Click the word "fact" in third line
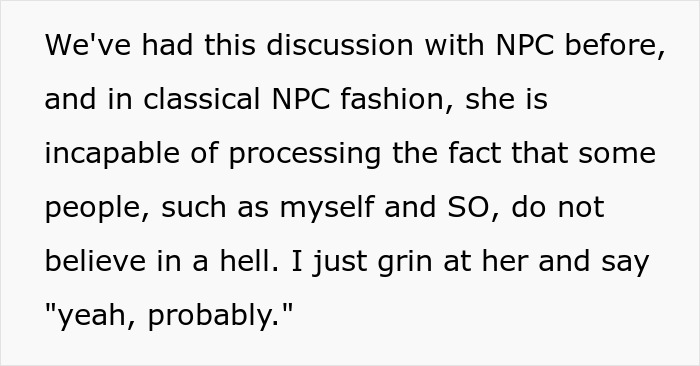Viewport: 700px width, 366px height. tap(475, 153)
